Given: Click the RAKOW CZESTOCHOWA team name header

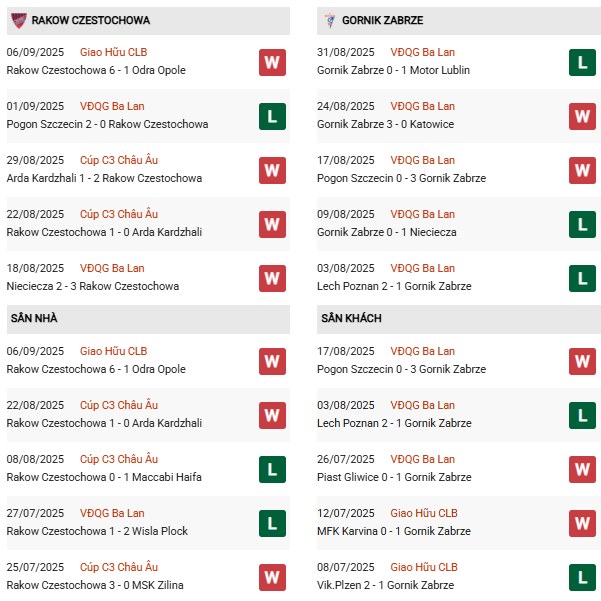Looking at the screenshot, I should (x=91, y=20).
